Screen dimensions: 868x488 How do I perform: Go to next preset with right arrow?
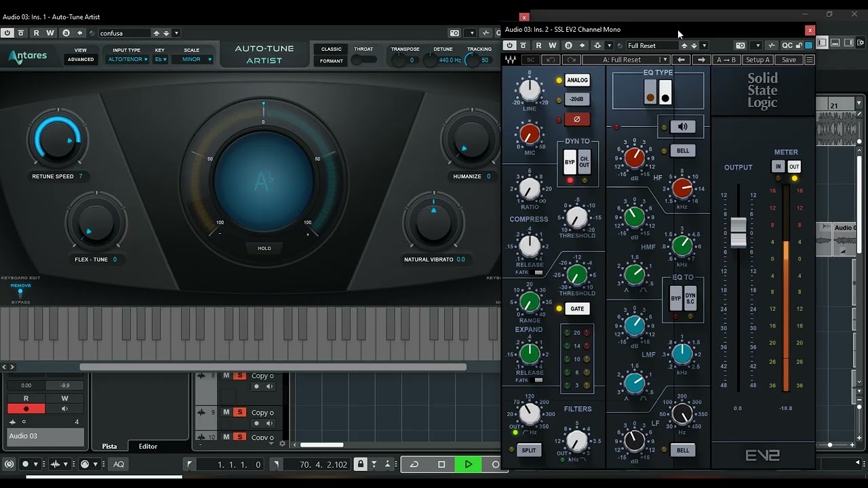coord(701,60)
